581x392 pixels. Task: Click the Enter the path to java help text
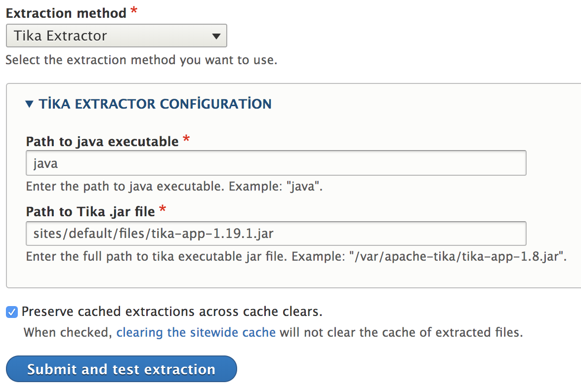point(174,187)
